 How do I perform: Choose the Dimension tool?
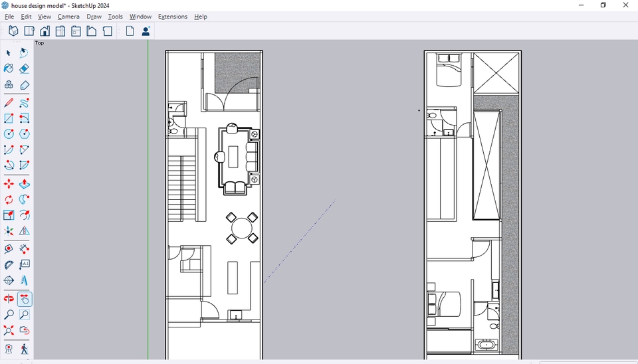pyautogui.click(x=24, y=249)
